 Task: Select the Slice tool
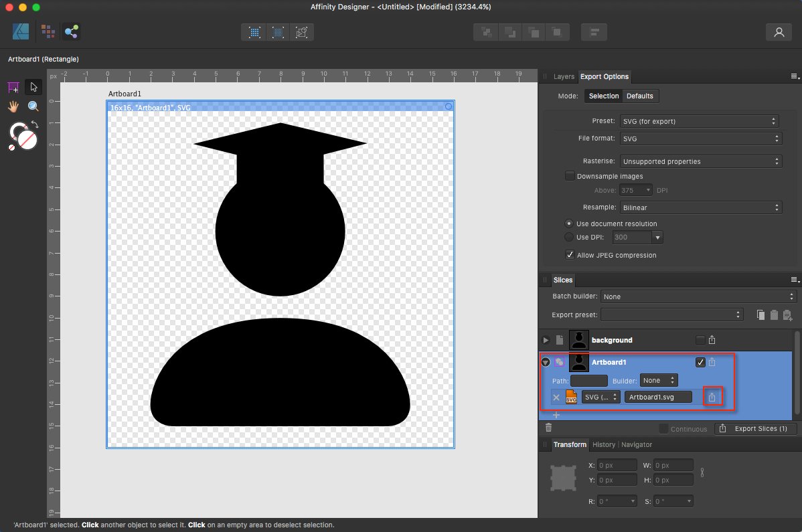point(13,88)
